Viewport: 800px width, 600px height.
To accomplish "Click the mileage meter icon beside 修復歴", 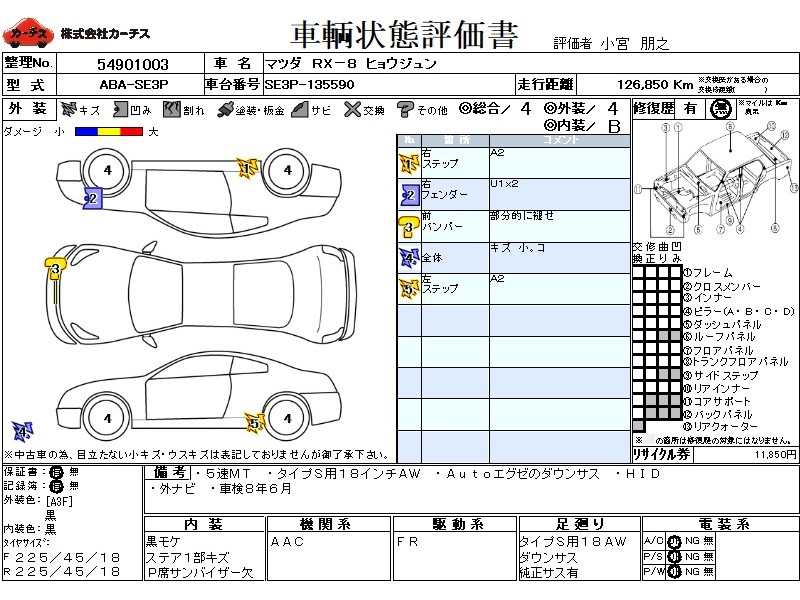I will pos(719,110).
